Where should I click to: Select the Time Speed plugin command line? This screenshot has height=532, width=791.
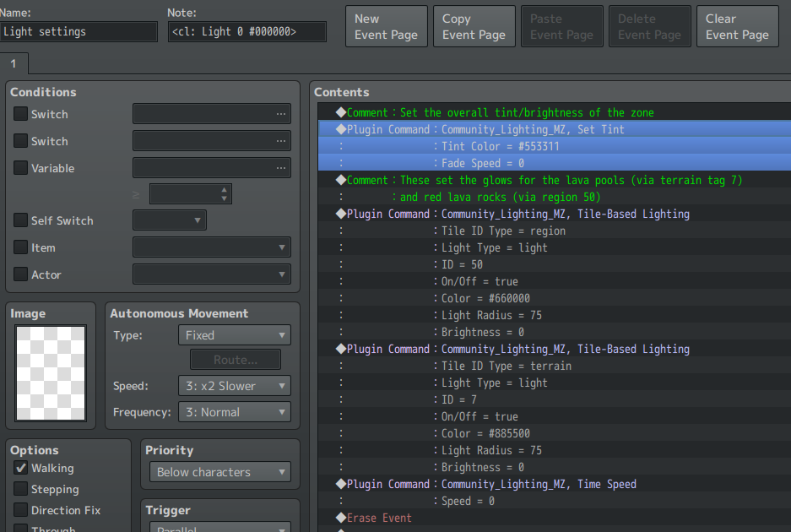pos(555,484)
